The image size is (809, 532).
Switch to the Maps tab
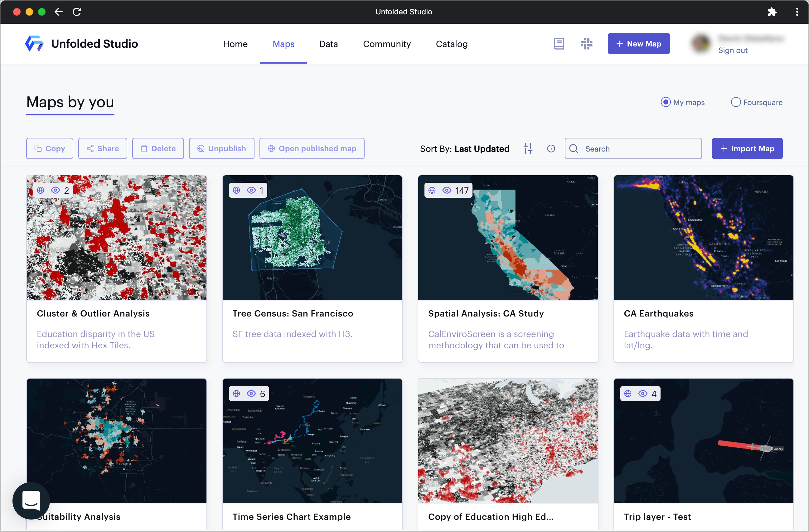pyautogui.click(x=283, y=44)
